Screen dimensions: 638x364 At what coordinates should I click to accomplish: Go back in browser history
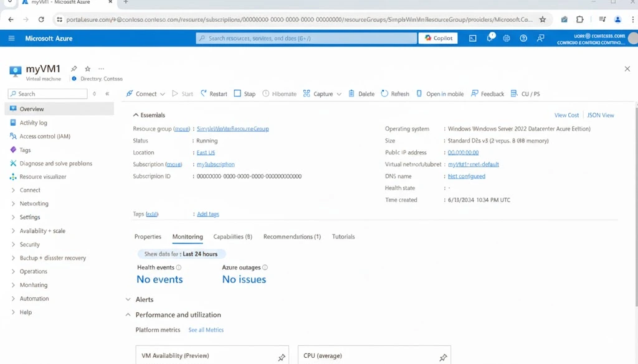pyautogui.click(x=11, y=19)
